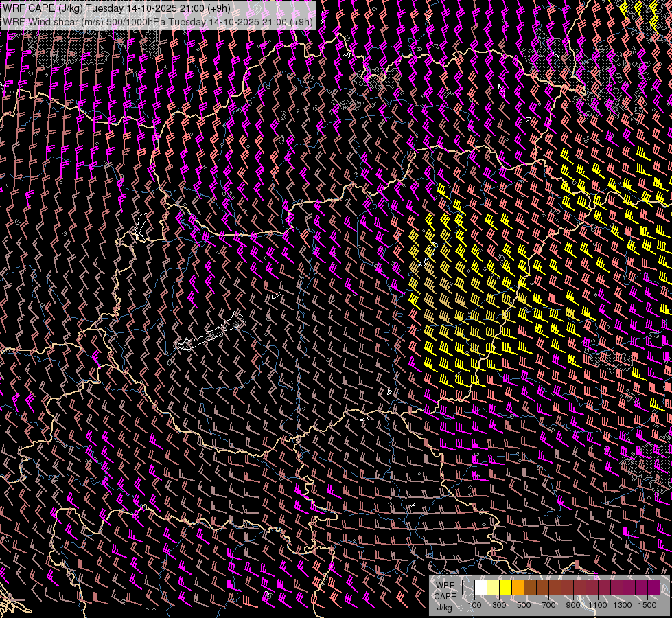Viewport: 672px width, 618px height.
Task: Click the white swatch in the CAPE legend
Action: pos(481,588)
